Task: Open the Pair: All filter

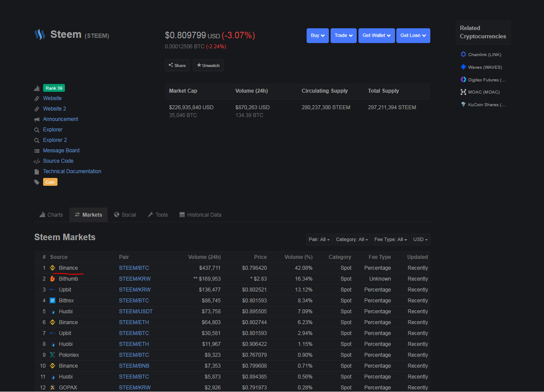Action: (319, 240)
